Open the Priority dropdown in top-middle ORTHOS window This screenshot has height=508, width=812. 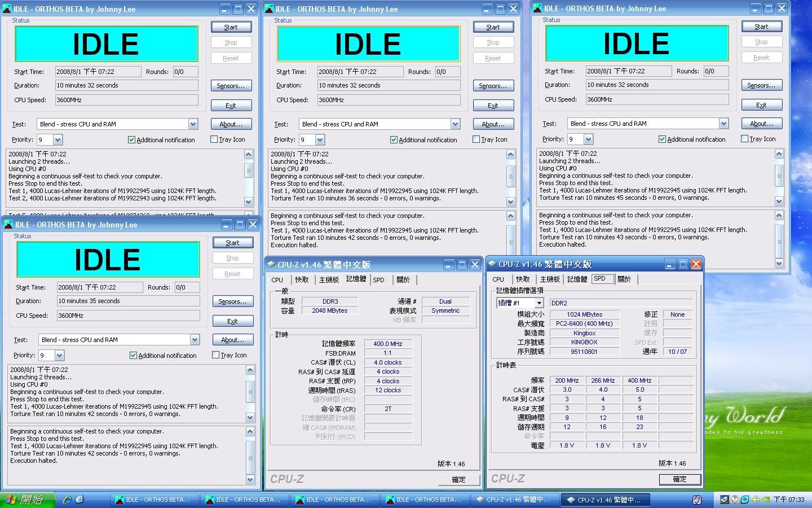click(320, 140)
